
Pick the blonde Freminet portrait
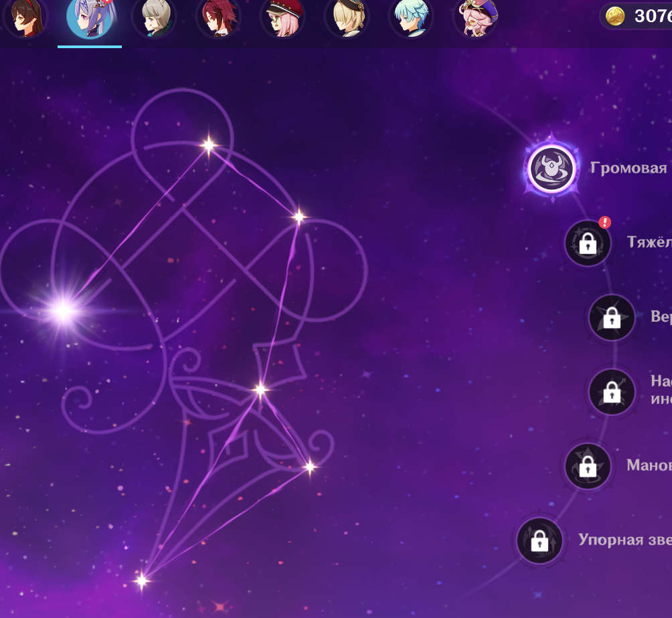347,17
